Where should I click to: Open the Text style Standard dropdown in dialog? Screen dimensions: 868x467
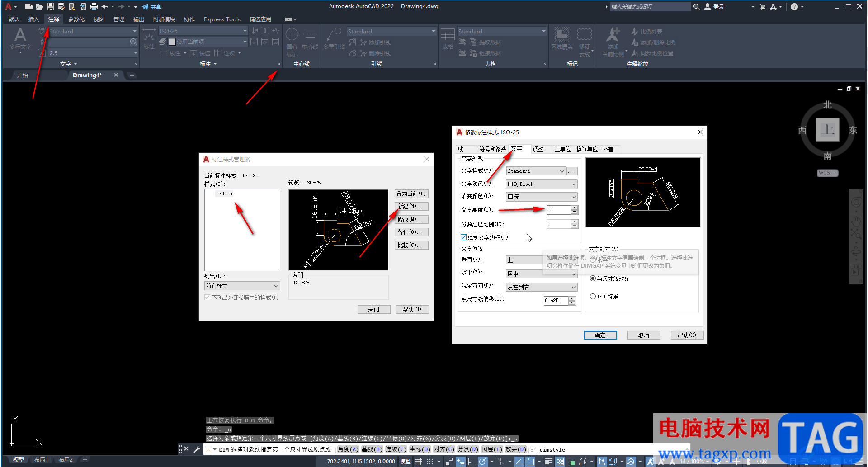536,171
